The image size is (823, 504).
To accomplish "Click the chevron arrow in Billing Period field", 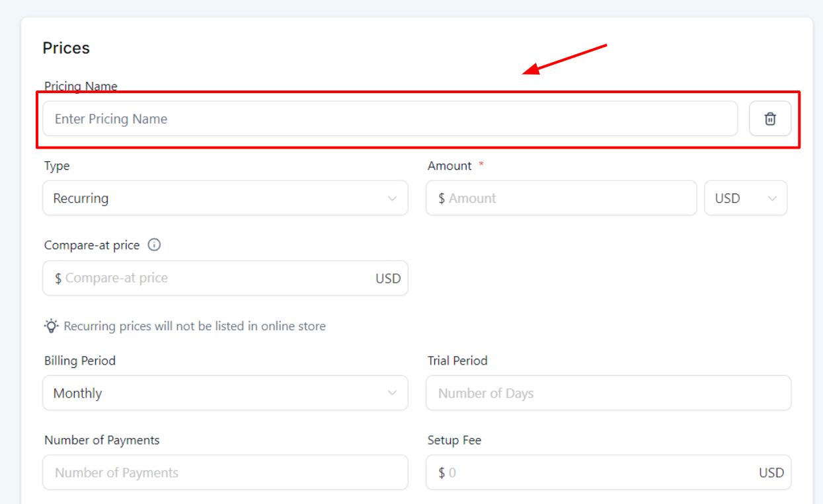I will 392,393.
